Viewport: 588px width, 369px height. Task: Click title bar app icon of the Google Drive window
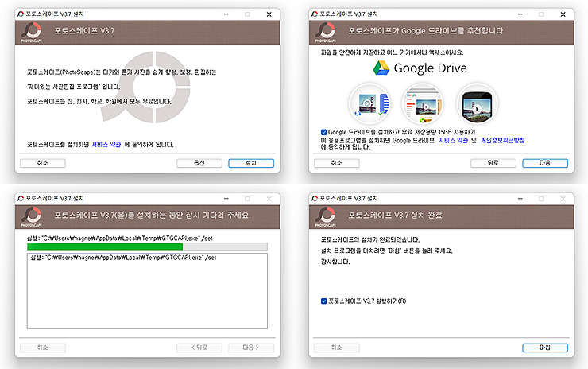pos(314,14)
